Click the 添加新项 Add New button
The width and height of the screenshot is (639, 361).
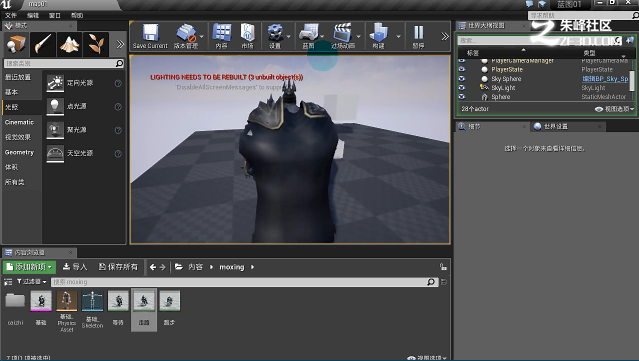[30, 267]
